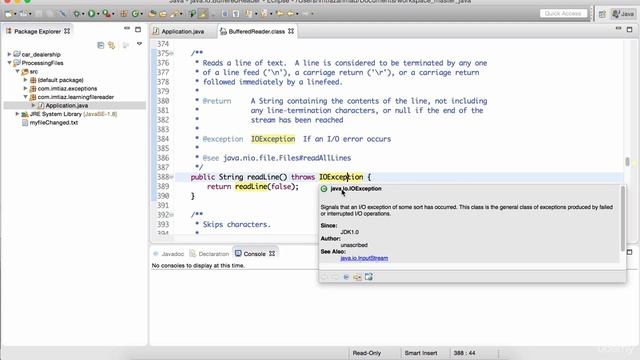Click the Debug bug toolbar icon
Viewport: 640px width, 360px height.
coord(76,14)
